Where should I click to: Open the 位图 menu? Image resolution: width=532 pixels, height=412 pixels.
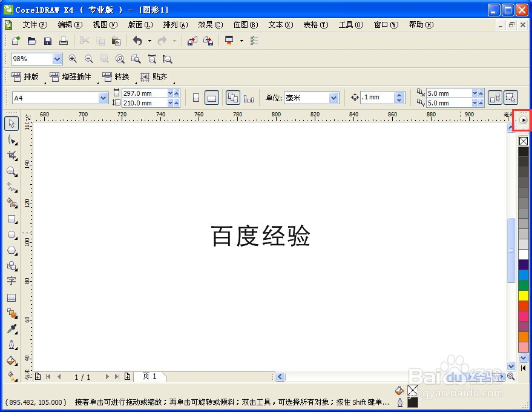[246, 25]
